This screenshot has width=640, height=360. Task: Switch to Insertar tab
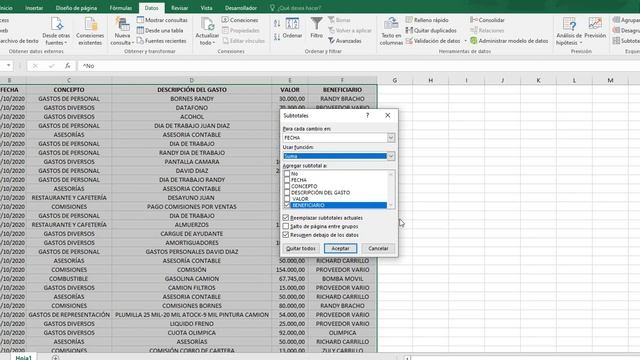point(34,8)
